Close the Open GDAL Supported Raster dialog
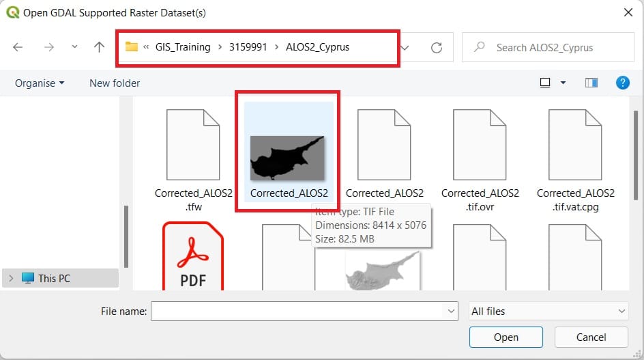The height and width of the screenshot is (360, 644). pyautogui.click(x=628, y=12)
